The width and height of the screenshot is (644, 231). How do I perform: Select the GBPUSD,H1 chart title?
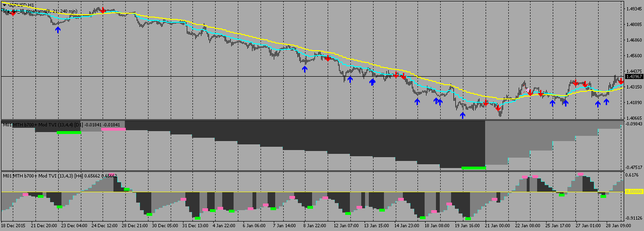point(21,5)
